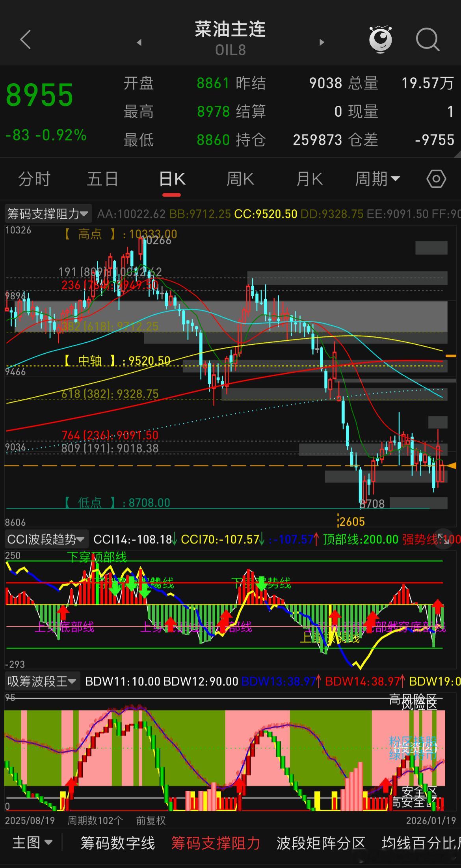461x868 pixels.
Task: Tap the 开盘 value 8861
Action: point(213,83)
